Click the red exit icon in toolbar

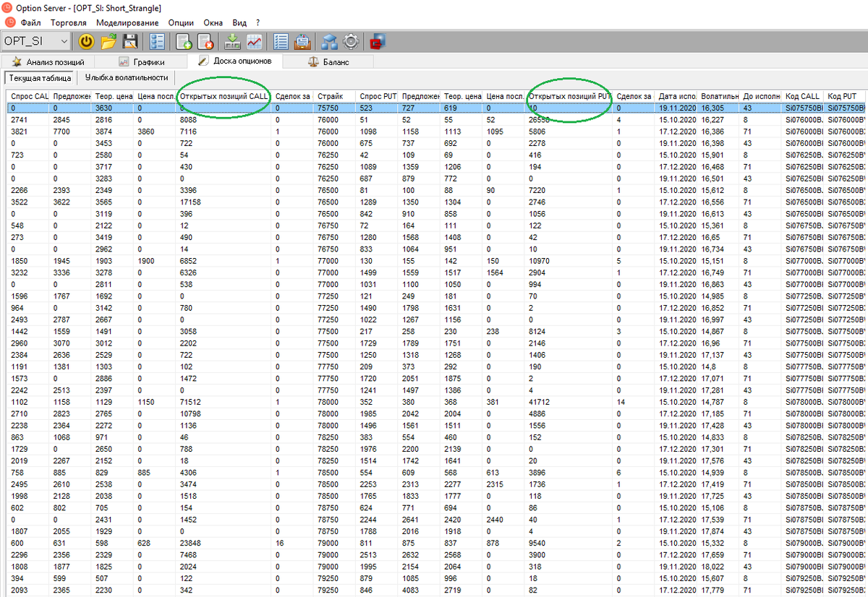[x=378, y=42]
